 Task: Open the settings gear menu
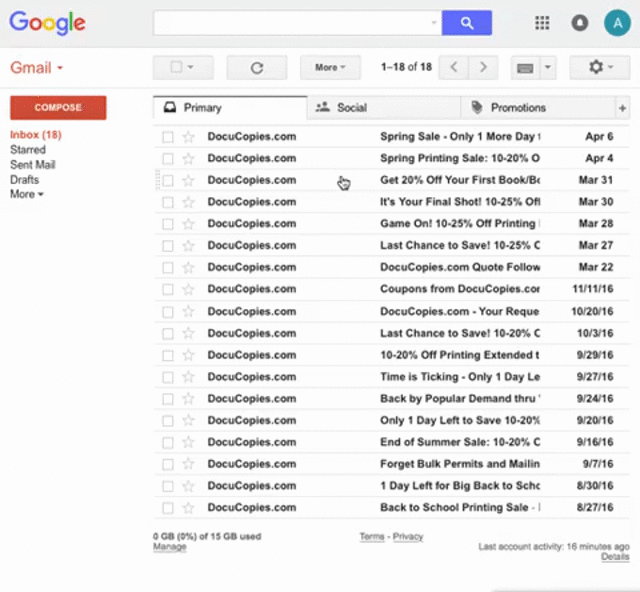tap(599, 67)
